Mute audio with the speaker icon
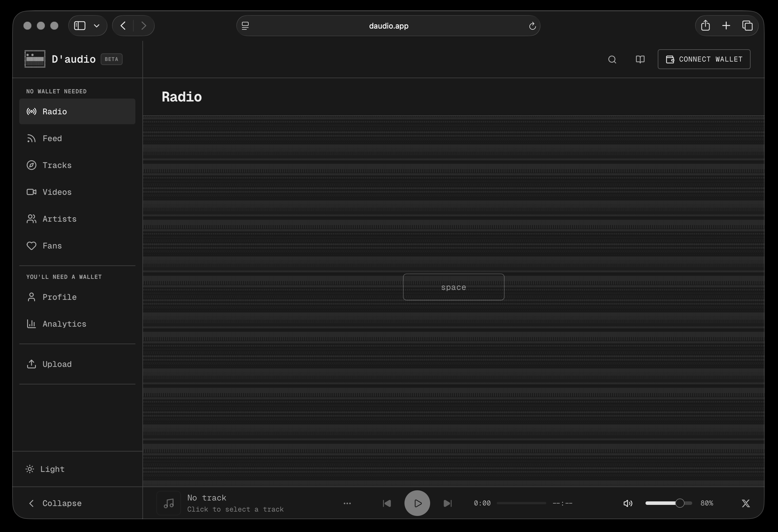 point(628,503)
